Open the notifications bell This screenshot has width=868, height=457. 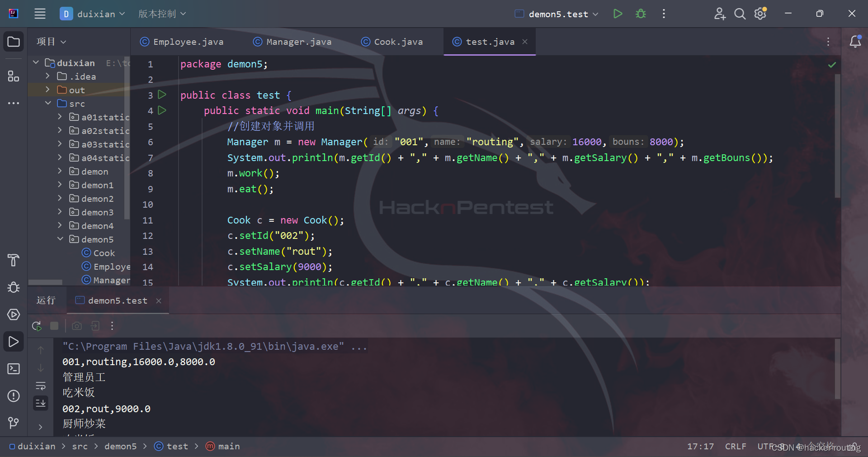(856, 42)
